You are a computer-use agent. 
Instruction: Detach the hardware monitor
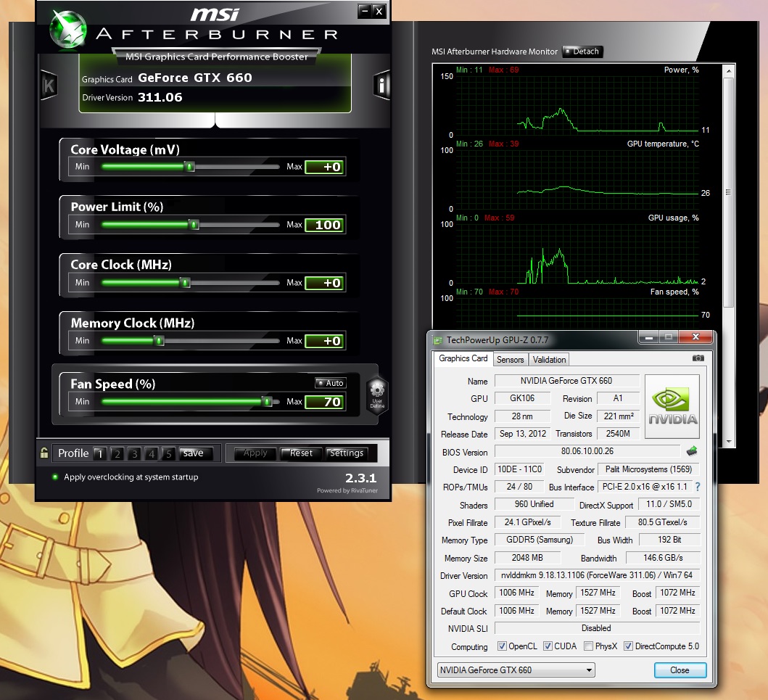582,52
